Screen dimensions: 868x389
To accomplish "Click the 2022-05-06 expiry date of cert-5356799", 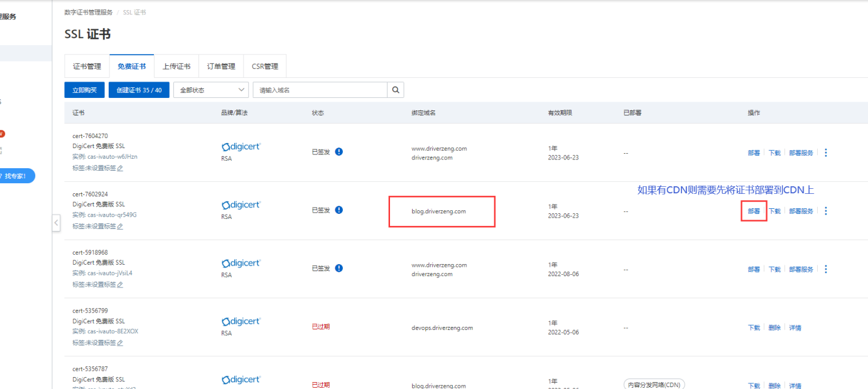I will (563, 332).
